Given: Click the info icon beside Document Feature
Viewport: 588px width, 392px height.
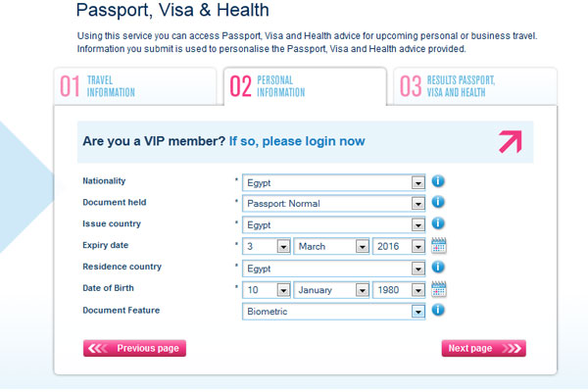Looking at the screenshot, I should click(439, 311).
